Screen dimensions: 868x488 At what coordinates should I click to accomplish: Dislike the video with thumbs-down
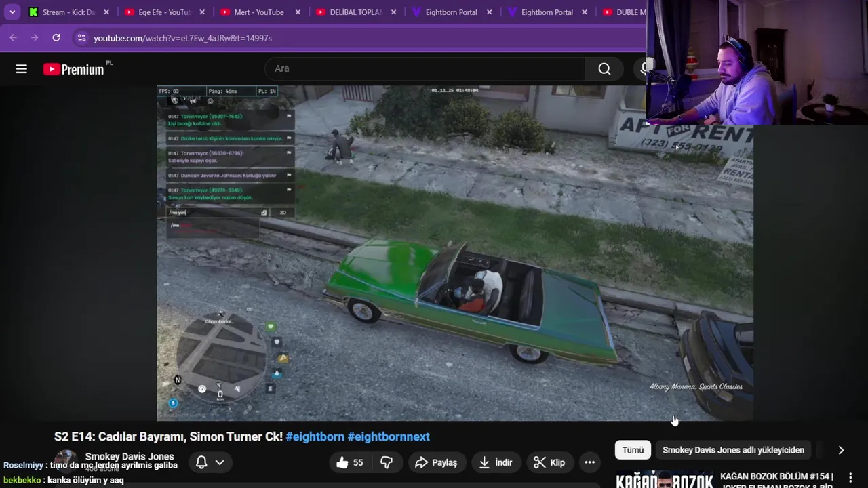[387, 462]
